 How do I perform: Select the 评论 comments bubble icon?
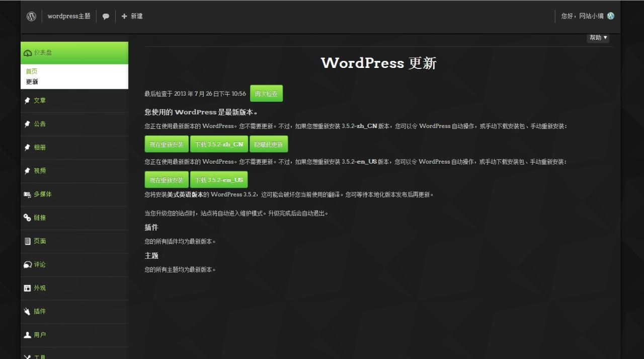point(28,264)
